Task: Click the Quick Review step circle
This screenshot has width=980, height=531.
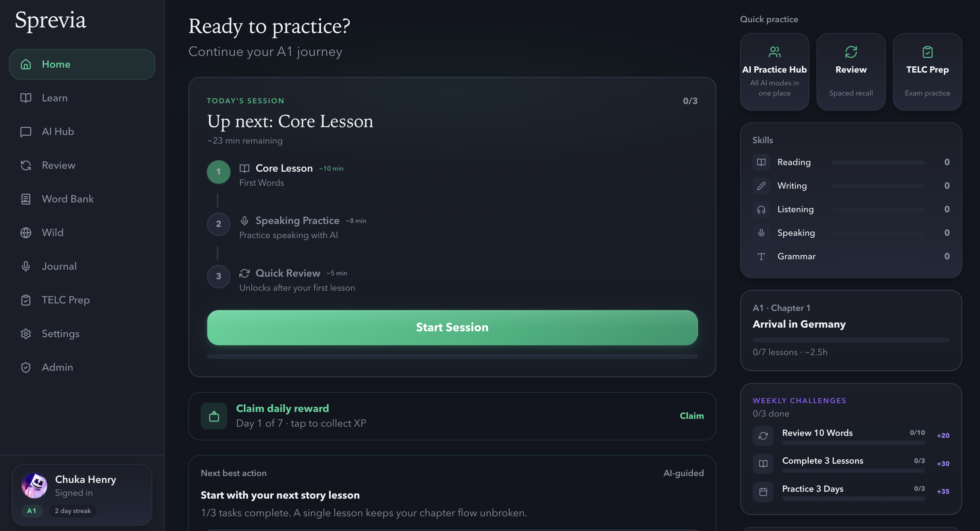Action: 218,277
